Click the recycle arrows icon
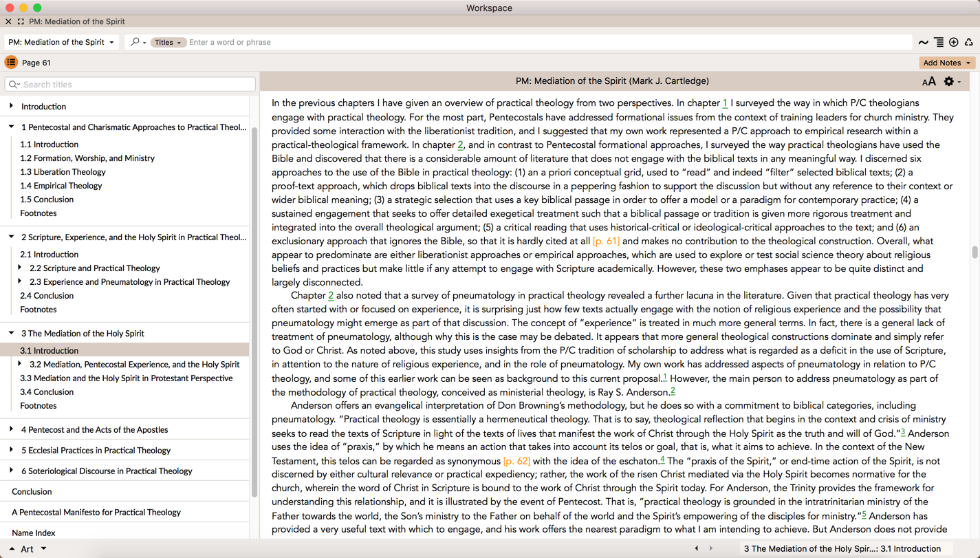 [969, 43]
